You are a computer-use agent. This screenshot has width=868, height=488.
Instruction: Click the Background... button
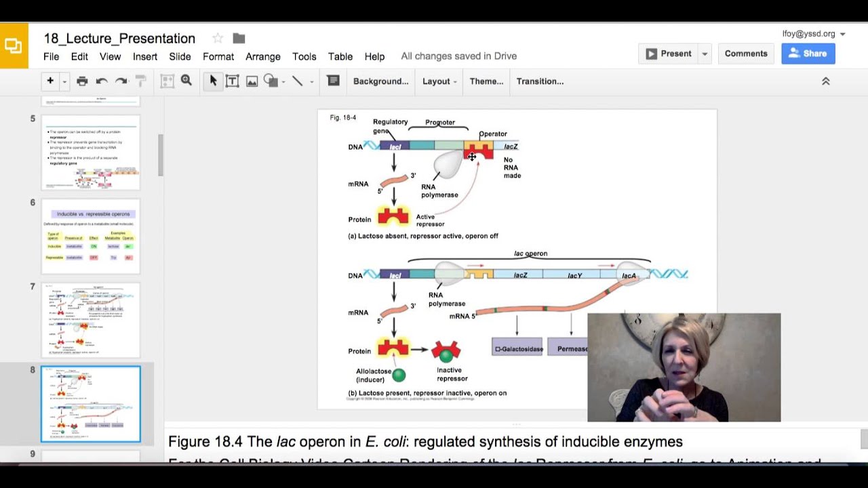tap(380, 81)
